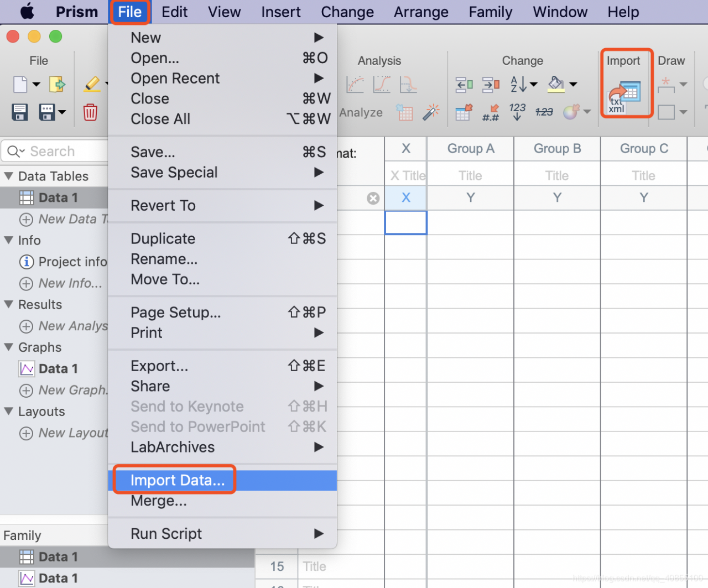
Task: Select Duplicate in the File menu
Action: [x=222, y=238]
